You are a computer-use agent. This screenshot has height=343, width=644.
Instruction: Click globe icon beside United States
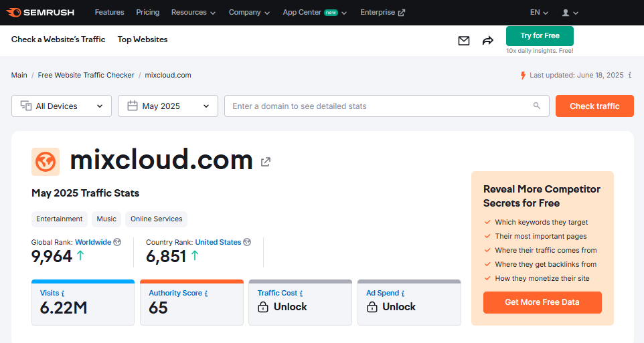point(247,242)
